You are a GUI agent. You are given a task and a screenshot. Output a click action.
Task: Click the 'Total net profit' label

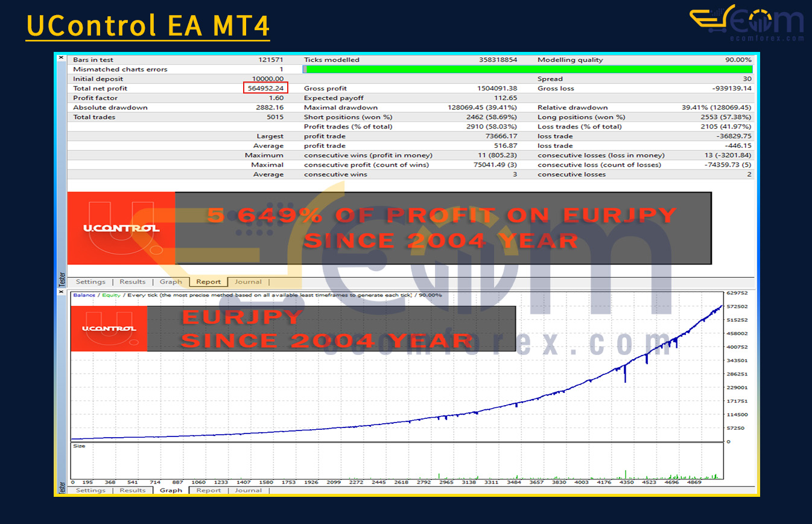point(100,88)
